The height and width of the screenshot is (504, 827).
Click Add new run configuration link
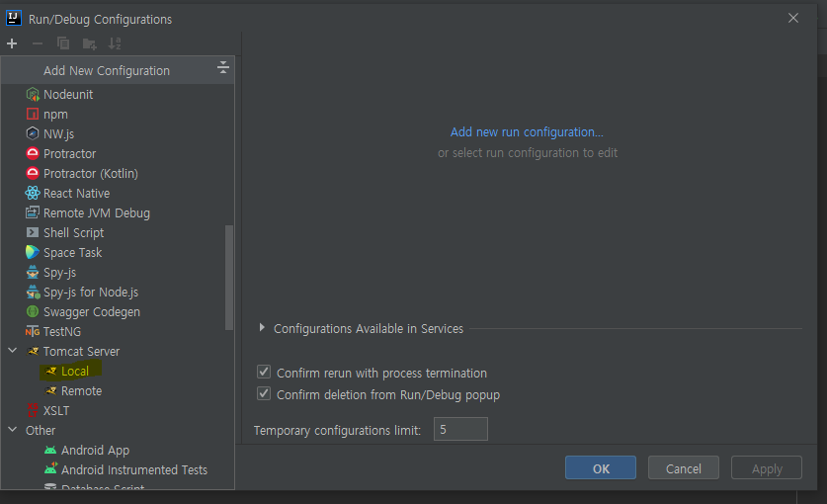click(527, 132)
